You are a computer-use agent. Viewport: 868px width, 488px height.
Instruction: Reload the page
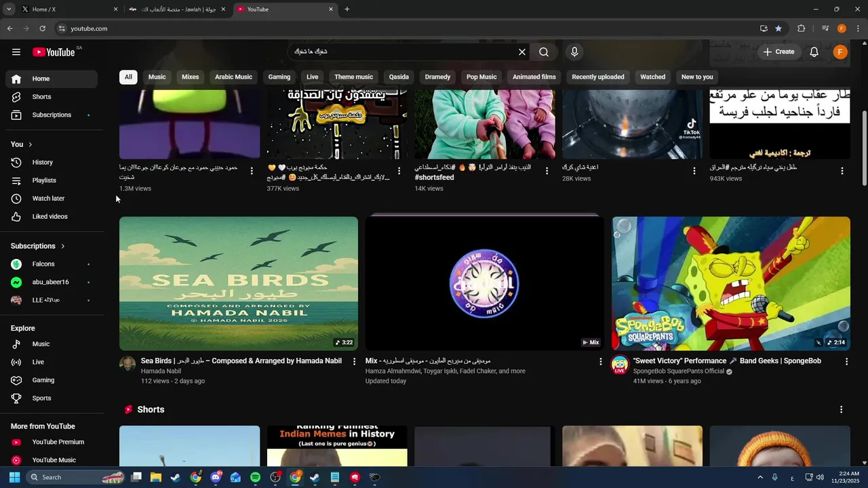(42, 28)
